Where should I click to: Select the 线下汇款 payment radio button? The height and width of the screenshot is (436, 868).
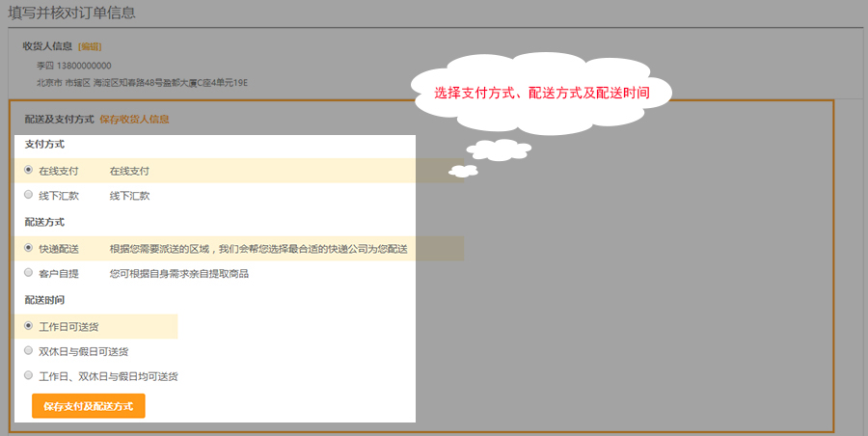(x=28, y=195)
